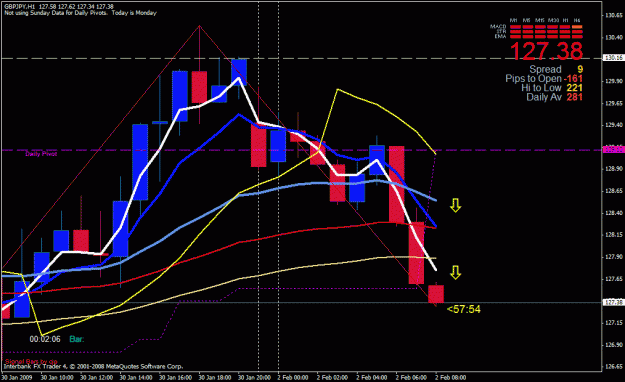Click the '2 Feb 00:00' time axis label
This screenshot has width=625, height=382.
293,377
